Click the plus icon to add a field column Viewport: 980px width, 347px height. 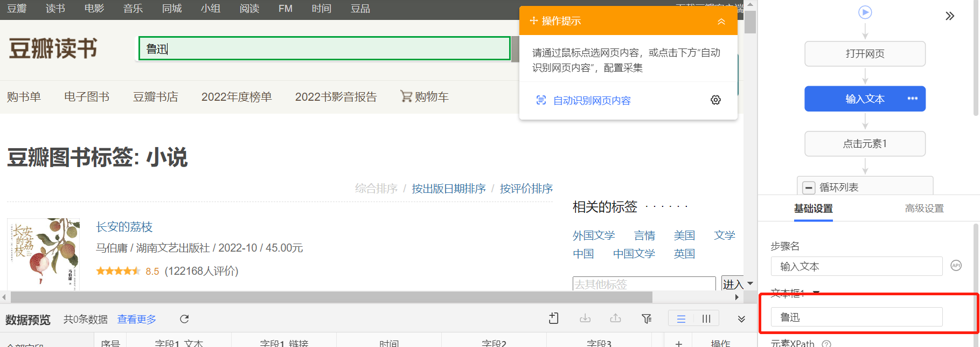click(x=679, y=343)
